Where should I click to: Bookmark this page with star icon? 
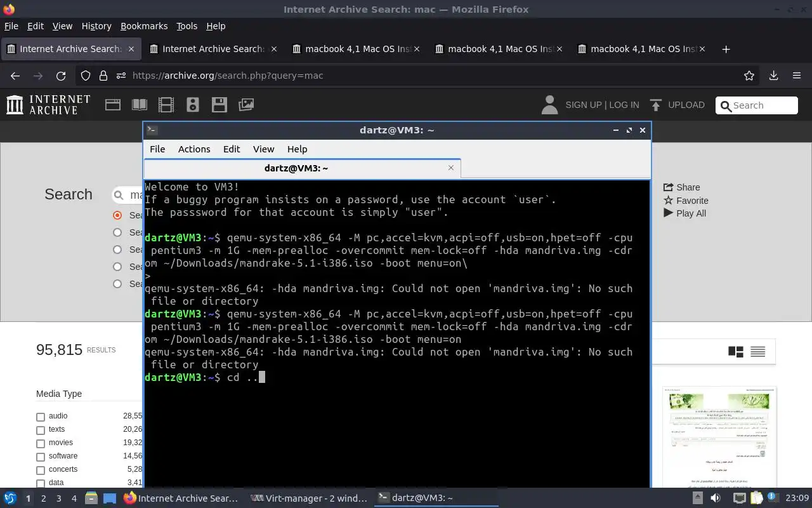(x=749, y=76)
